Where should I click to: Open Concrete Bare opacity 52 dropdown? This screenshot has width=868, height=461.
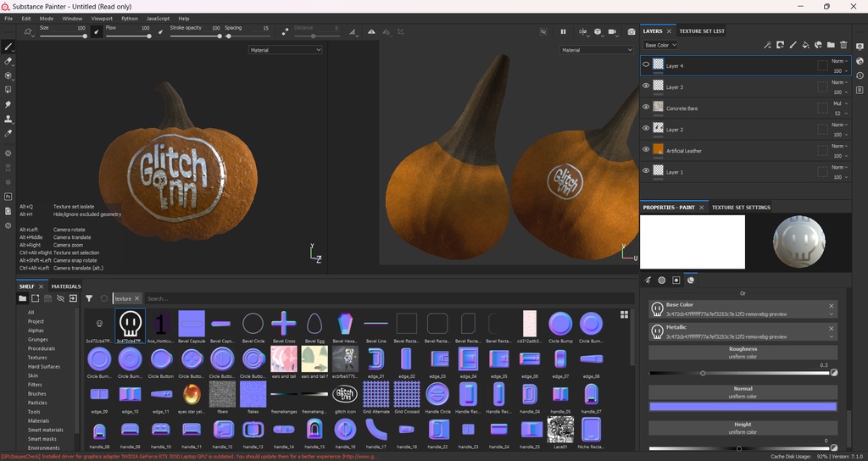click(840, 114)
